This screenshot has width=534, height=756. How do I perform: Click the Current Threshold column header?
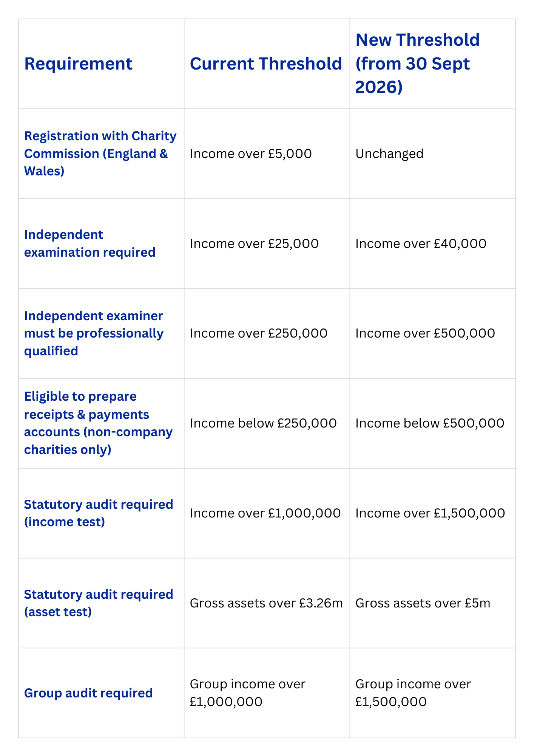pyautogui.click(x=265, y=64)
